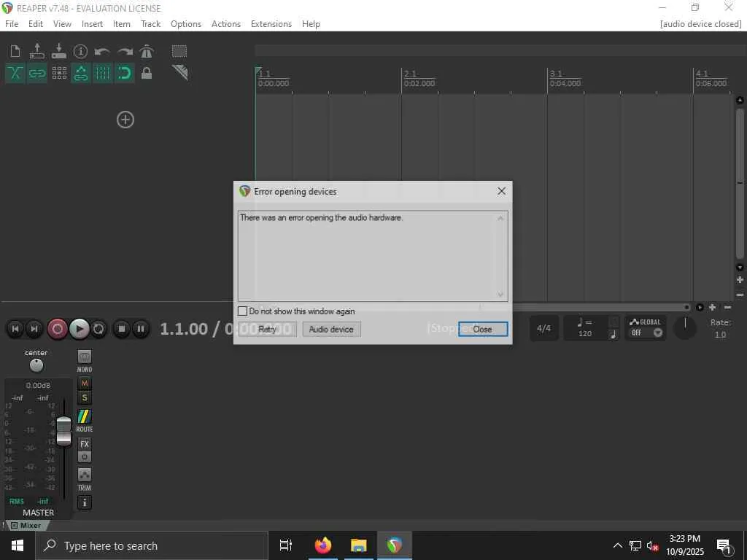Toggle the Repeat loop transport button
The height and width of the screenshot is (560, 747).
[98, 329]
